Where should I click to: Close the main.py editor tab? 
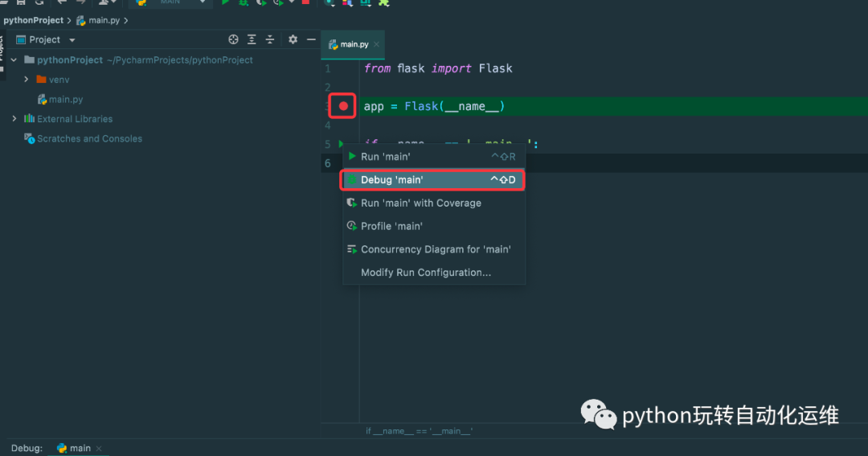click(x=376, y=44)
